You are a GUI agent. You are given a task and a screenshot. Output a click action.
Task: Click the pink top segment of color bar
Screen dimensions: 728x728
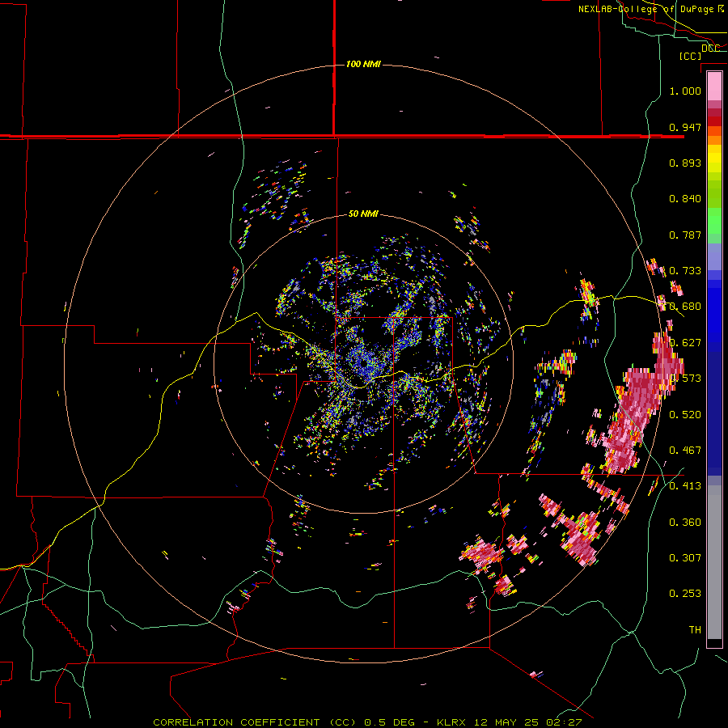(714, 87)
